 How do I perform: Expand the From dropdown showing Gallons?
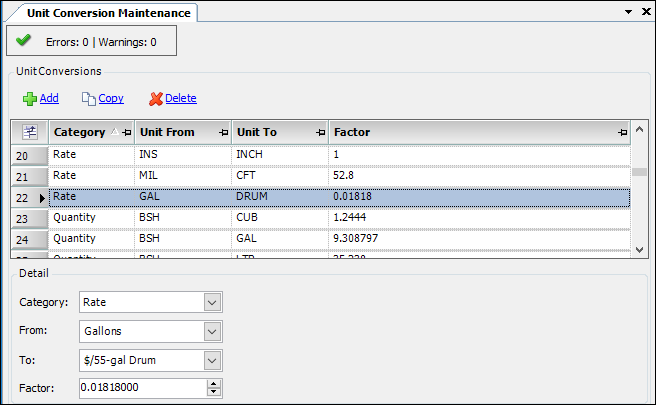point(211,331)
